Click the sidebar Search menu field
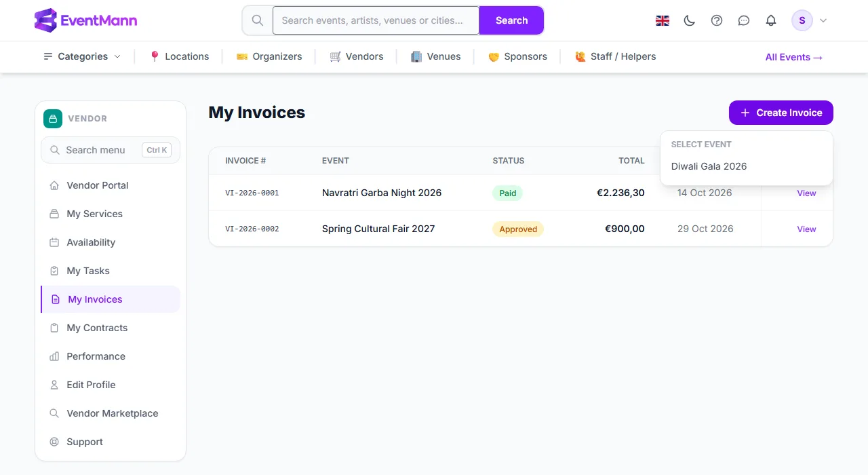This screenshot has height=475, width=868. (111, 150)
